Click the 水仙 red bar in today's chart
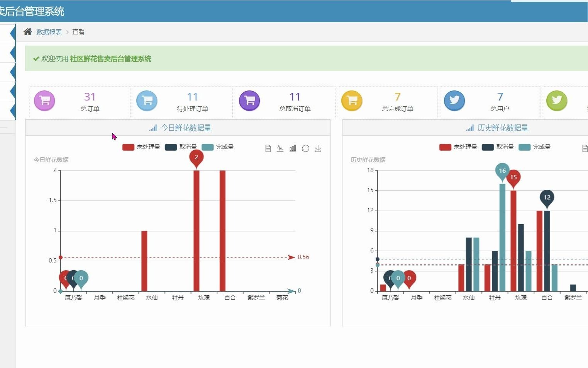The width and height of the screenshot is (588, 368). point(144,261)
